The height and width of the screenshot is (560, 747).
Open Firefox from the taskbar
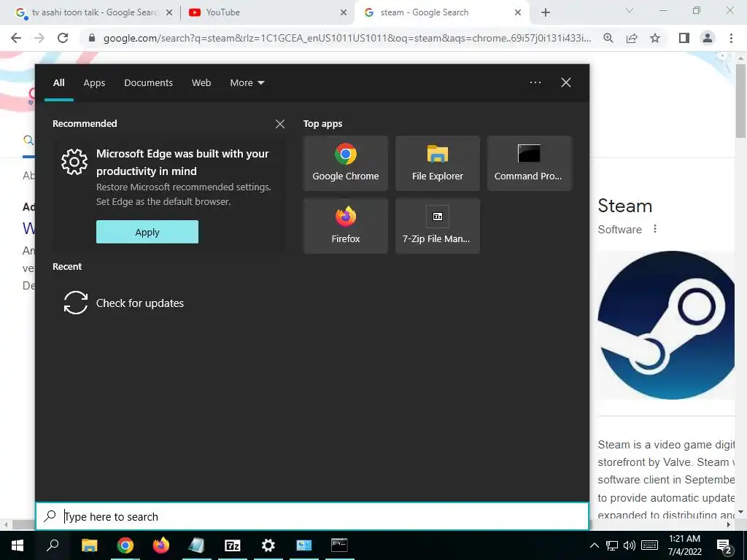coord(160,545)
